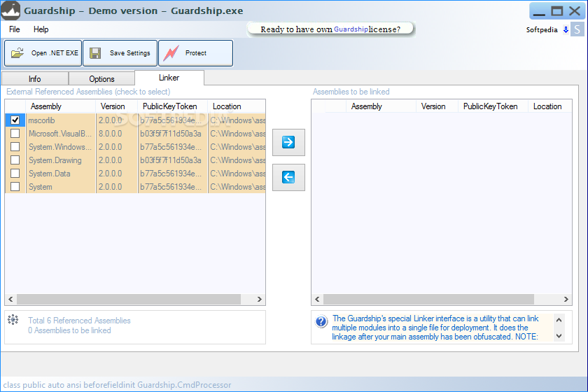
Task: Click right scroll arrow in linked assemblies list
Action: (566, 299)
